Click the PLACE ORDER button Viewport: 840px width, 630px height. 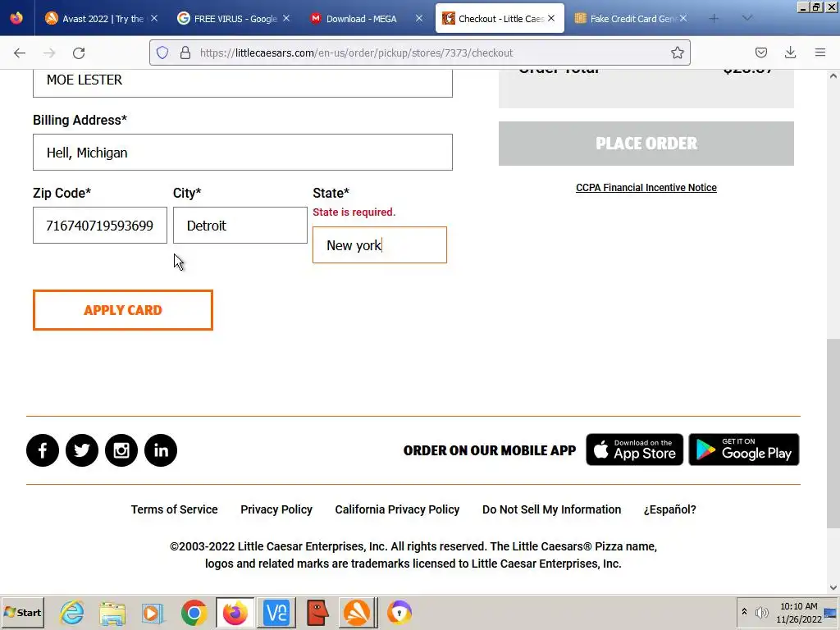646,144
